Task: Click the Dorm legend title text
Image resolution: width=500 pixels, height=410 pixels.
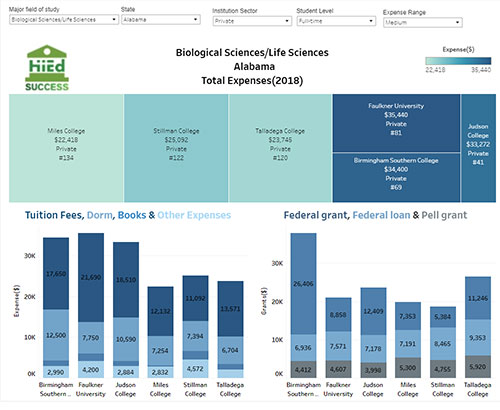Action: 100,215
